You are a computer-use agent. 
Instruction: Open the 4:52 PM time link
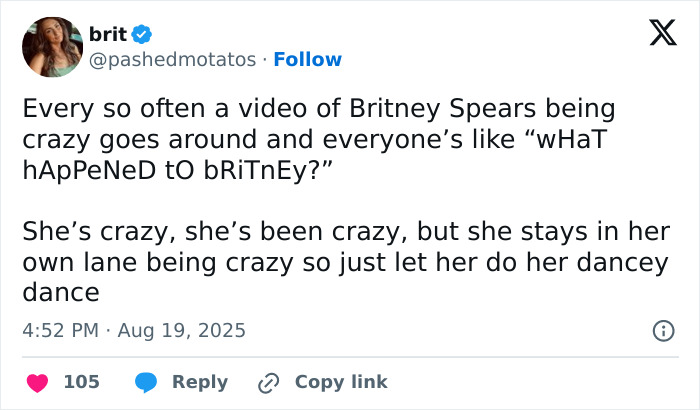(x=61, y=330)
